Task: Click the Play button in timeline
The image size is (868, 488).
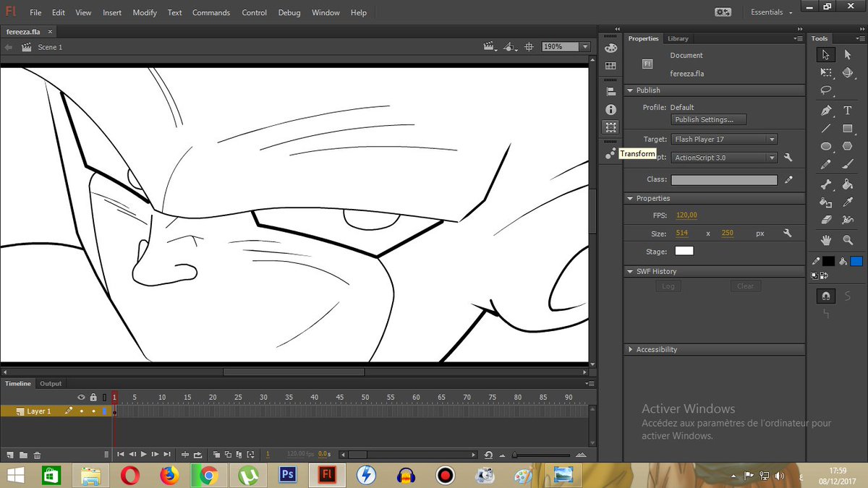Action: coord(144,455)
